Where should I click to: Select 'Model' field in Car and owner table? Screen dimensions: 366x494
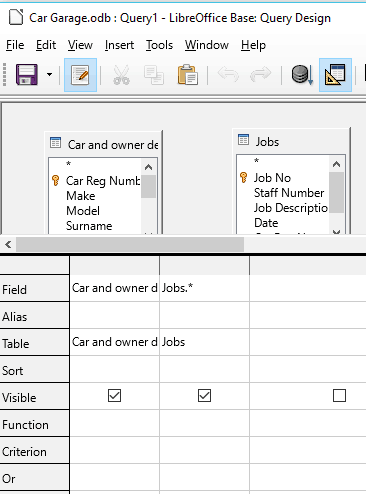(x=83, y=211)
